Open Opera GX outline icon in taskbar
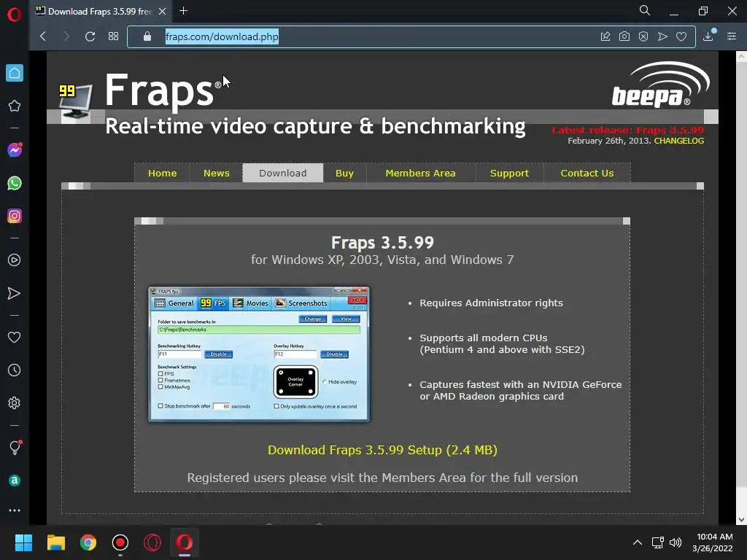747x560 pixels. [152, 542]
